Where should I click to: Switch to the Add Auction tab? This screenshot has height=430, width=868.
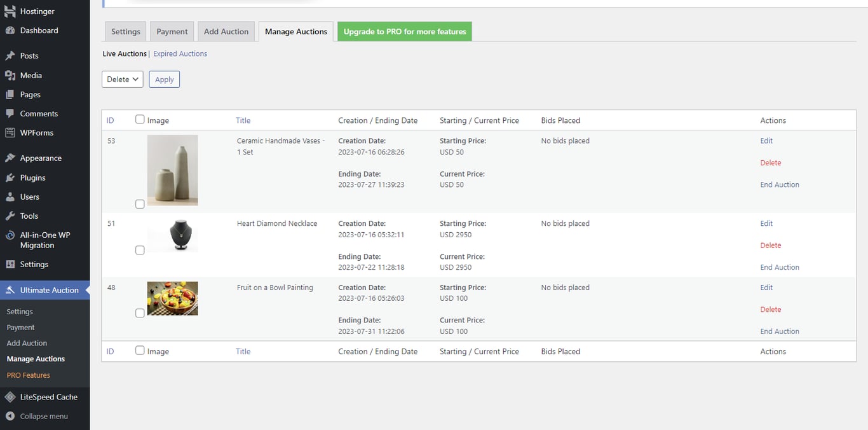(226, 31)
